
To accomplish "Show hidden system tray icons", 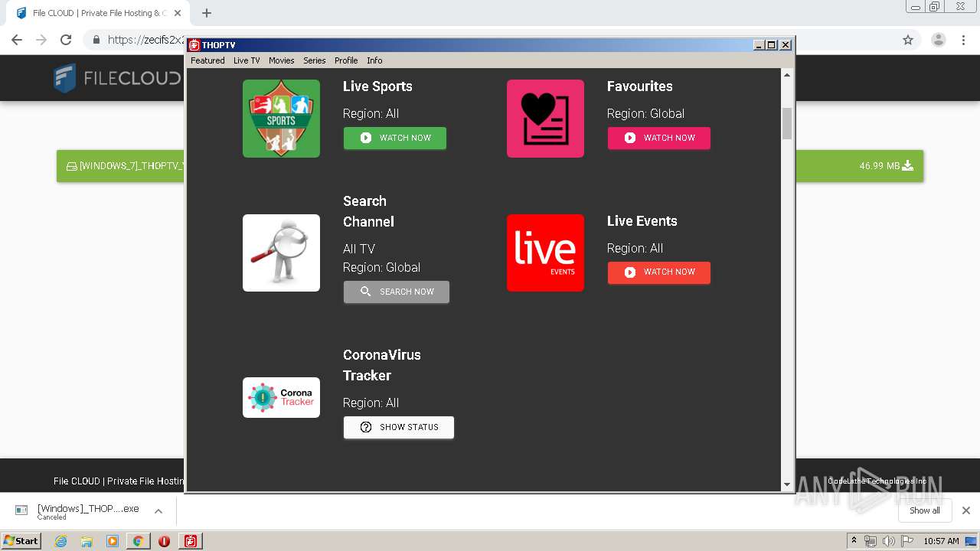I will tap(854, 540).
